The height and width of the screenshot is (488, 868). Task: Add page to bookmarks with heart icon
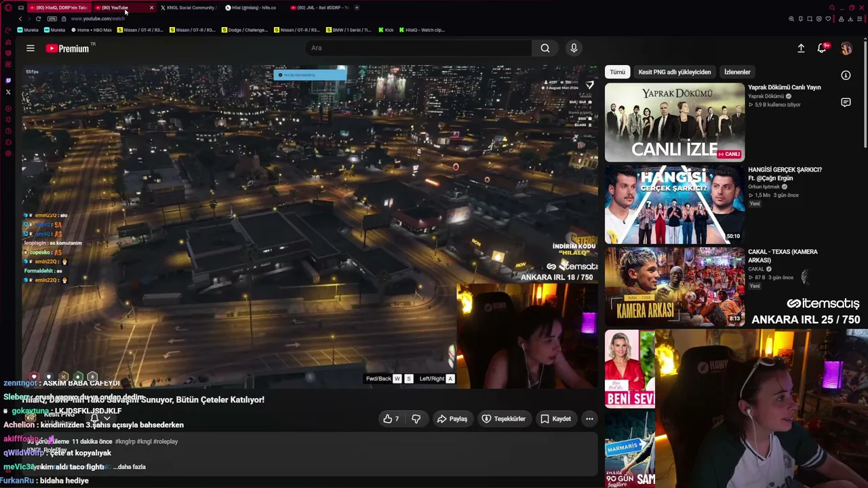[827, 19]
